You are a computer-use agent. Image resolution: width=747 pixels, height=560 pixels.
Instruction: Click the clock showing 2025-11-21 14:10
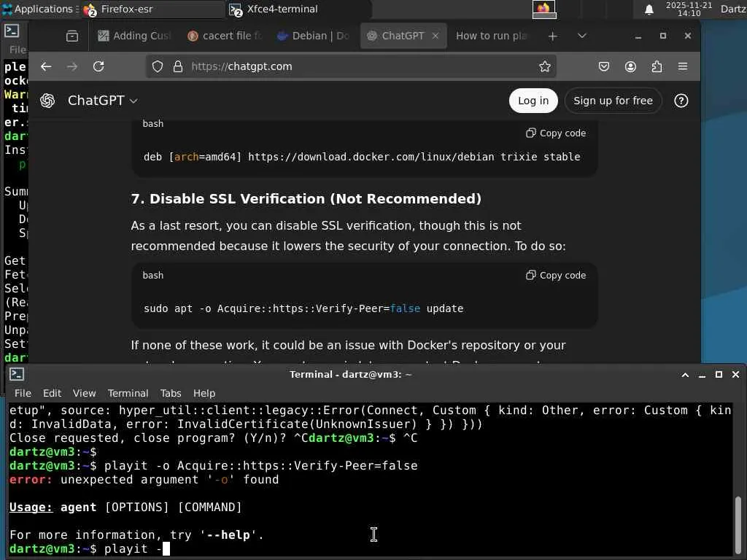(x=689, y=9)
